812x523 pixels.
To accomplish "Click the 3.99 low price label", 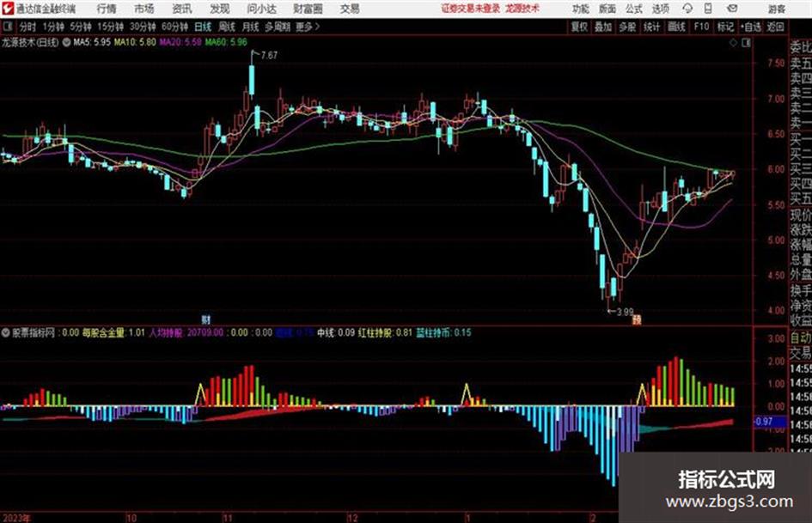I will coord(625,312).
